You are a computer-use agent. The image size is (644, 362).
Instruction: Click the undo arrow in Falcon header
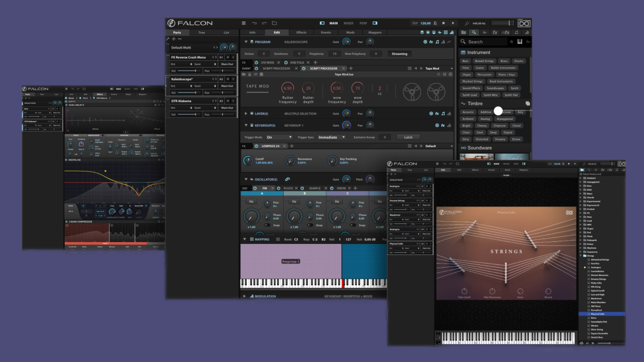click(254, 23)
